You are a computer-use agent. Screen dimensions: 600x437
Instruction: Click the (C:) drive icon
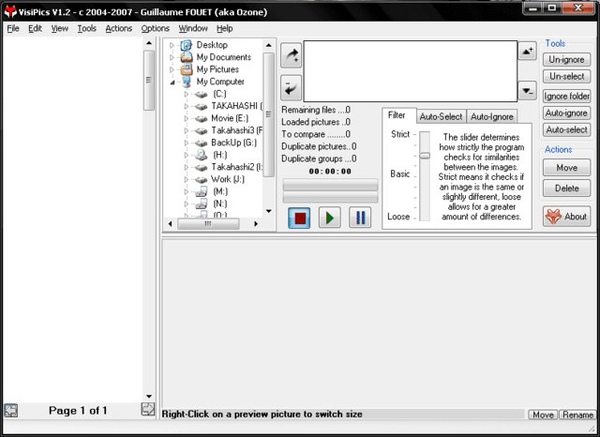pyautogui.click(x=201, y=94)
